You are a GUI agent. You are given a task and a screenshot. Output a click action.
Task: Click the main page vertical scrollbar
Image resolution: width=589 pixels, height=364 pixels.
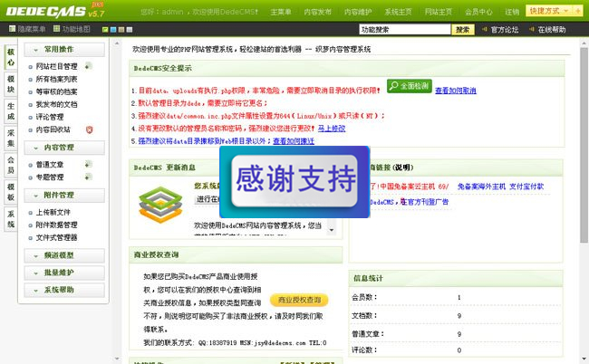coord(584,145)
